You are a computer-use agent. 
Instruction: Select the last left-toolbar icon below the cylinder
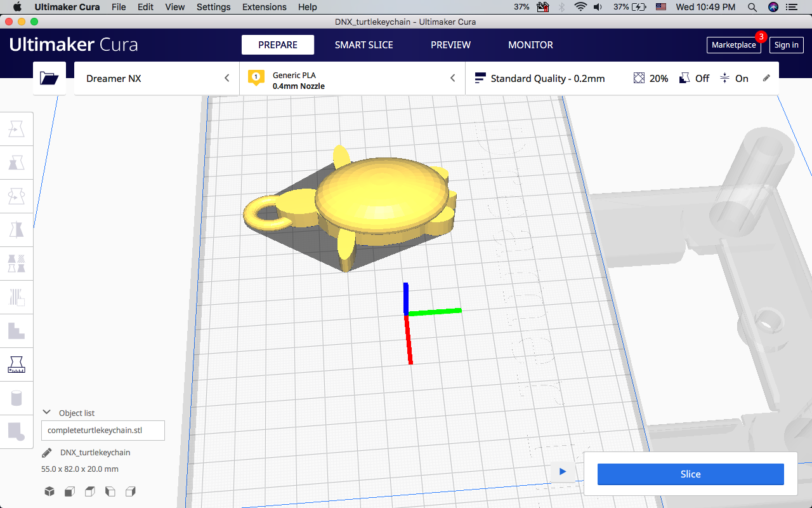tap(16, 431)
